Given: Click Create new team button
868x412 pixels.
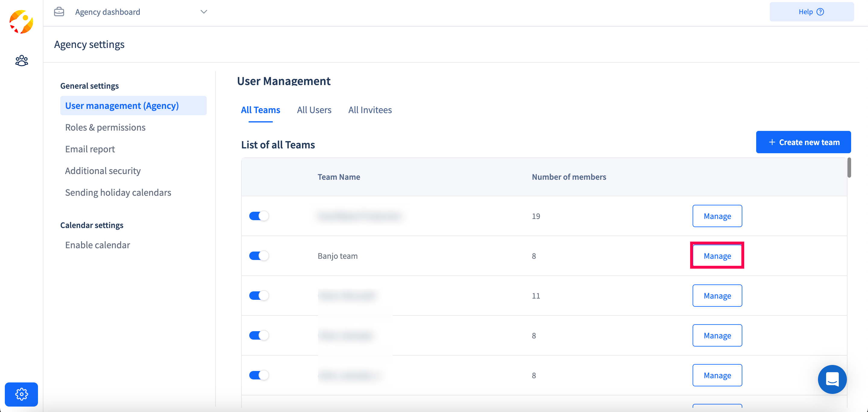Looking at the screenshot, I should 804,142.
